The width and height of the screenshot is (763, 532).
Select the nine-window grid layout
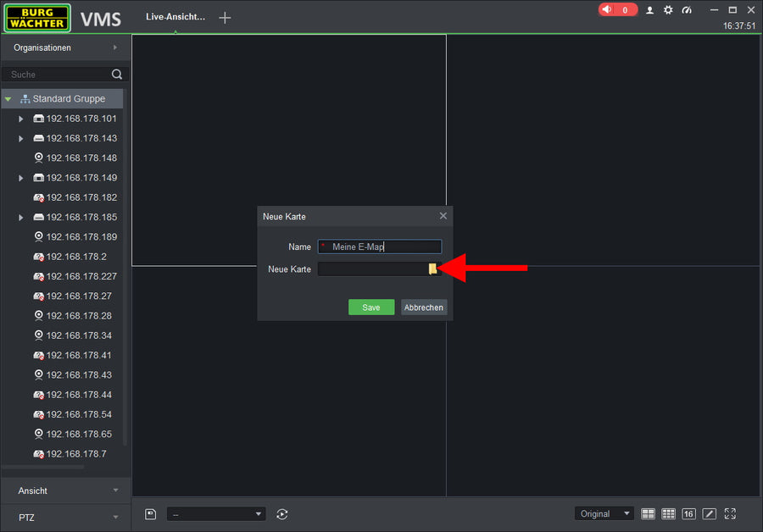click(668, 514)
